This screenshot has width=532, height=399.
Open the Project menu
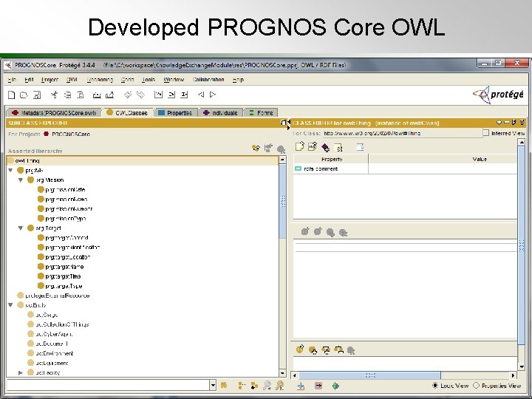coord(50,80)
